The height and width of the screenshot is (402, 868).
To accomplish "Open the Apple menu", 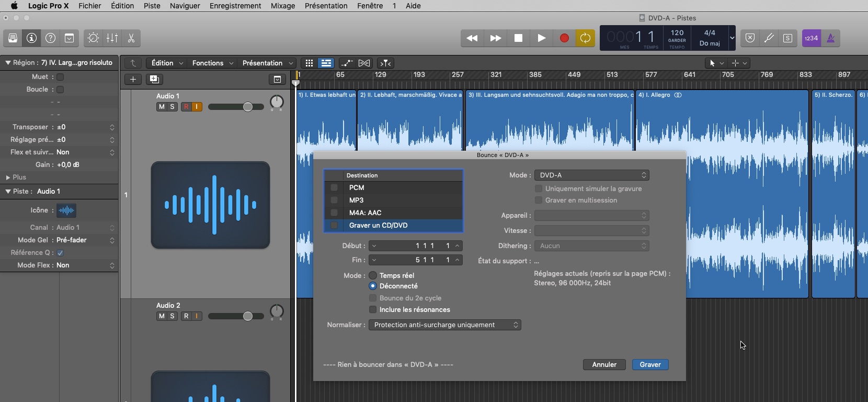I will 14,6.
